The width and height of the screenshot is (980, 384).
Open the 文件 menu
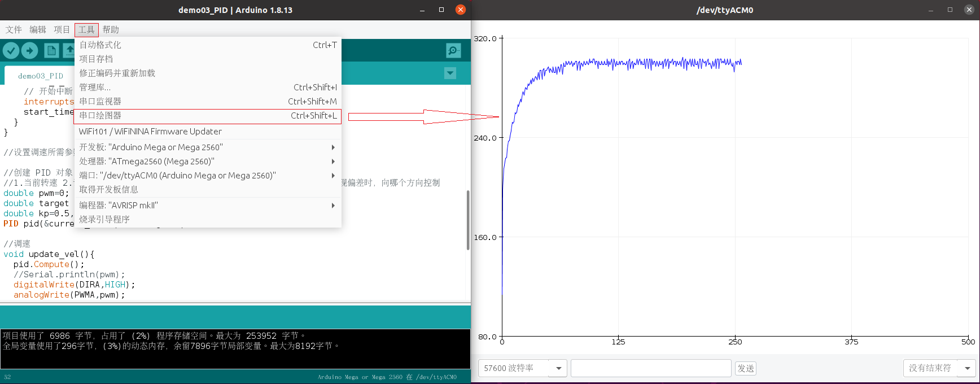coord(14,30)
